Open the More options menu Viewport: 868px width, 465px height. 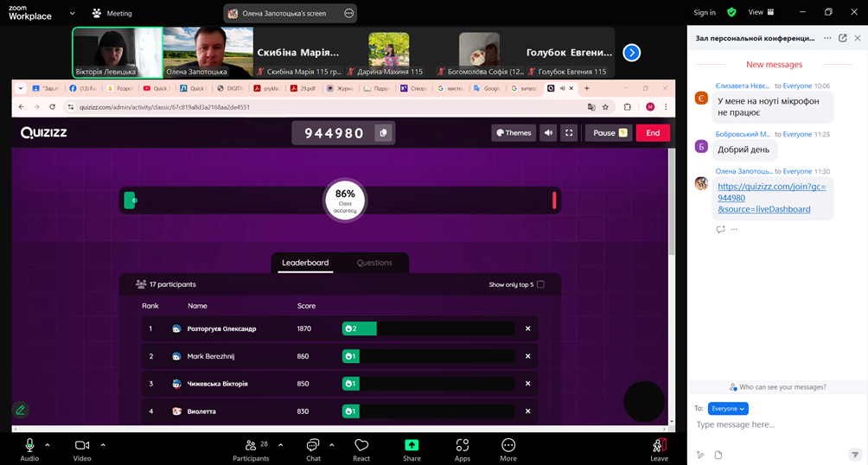click(x=508, y=449)
